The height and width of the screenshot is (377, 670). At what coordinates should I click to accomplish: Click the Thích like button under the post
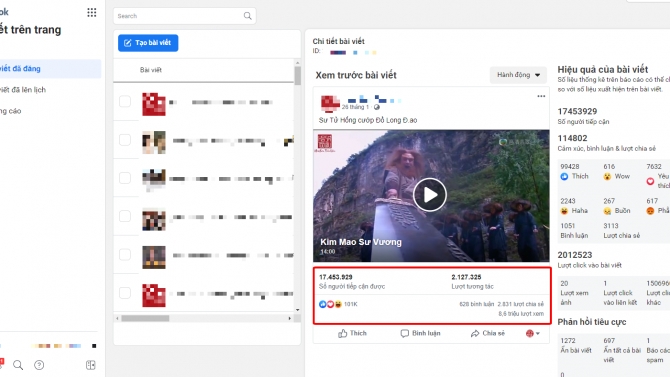pyautogui.click(x=352, y=333)
